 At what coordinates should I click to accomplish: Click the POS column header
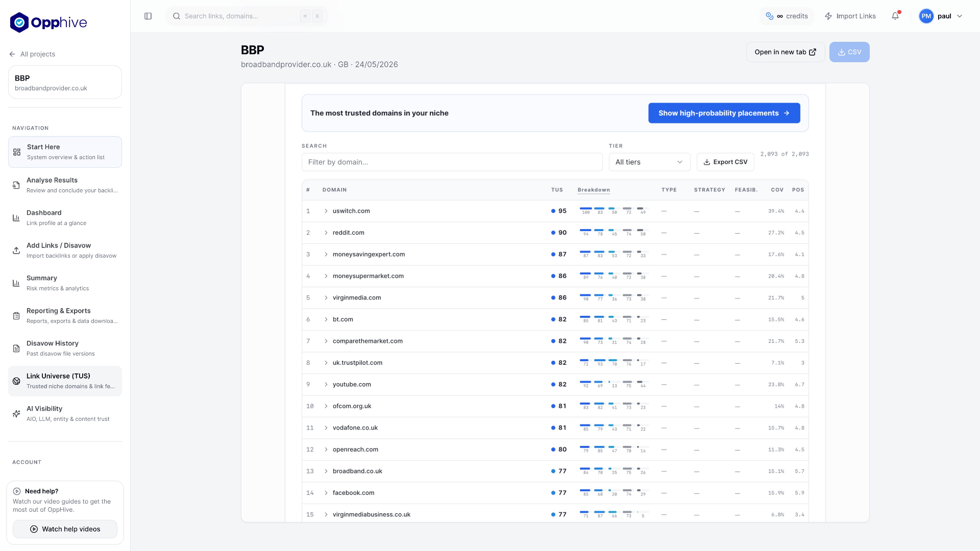point(798,190)
